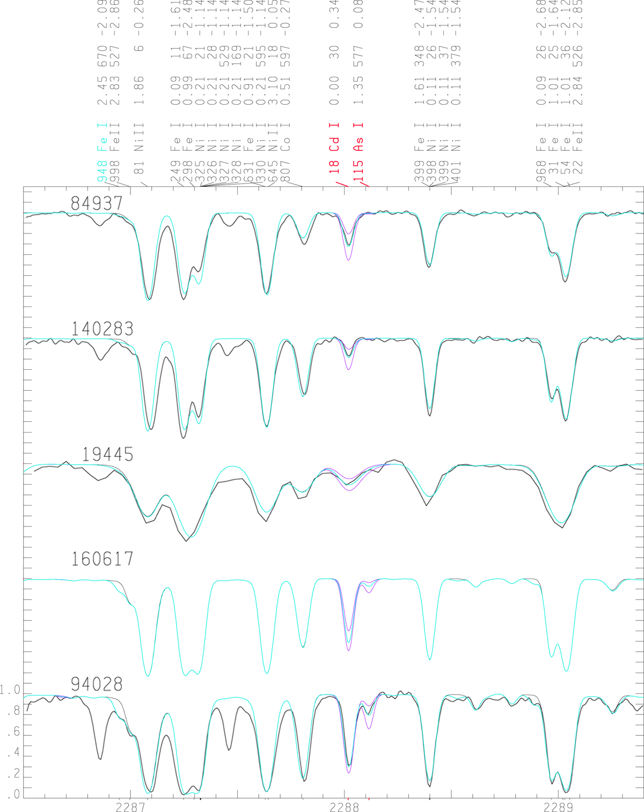Click the star label 19445

click(107, 455)
